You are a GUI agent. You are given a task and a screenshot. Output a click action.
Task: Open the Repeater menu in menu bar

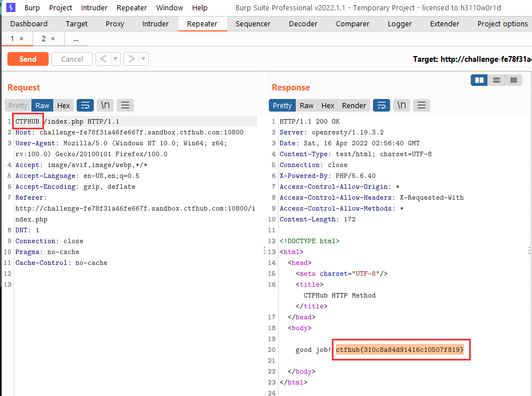click(132, 8)
